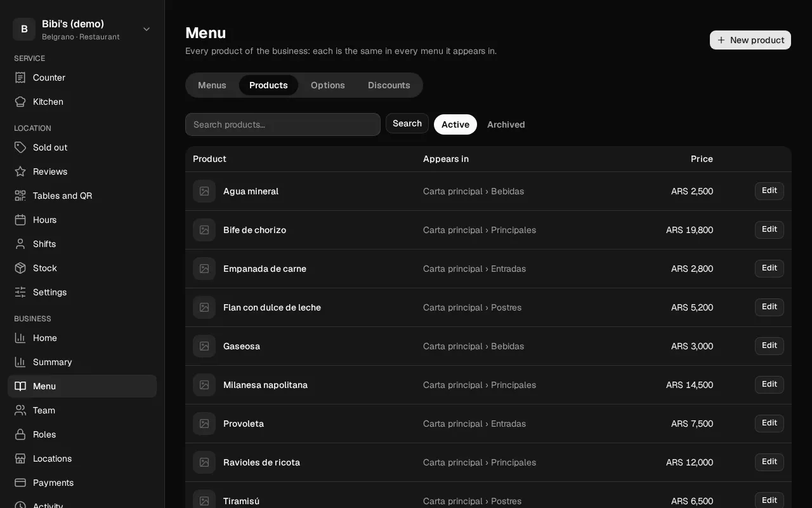Show Archived products filter
Screen dimensions: 812x508
point(506,124)
